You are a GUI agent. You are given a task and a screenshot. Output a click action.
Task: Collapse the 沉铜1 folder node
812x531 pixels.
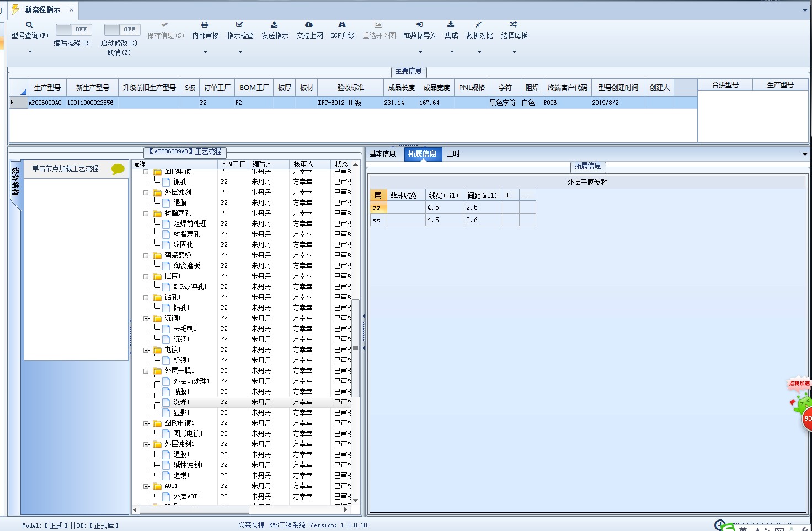[147, 318]
